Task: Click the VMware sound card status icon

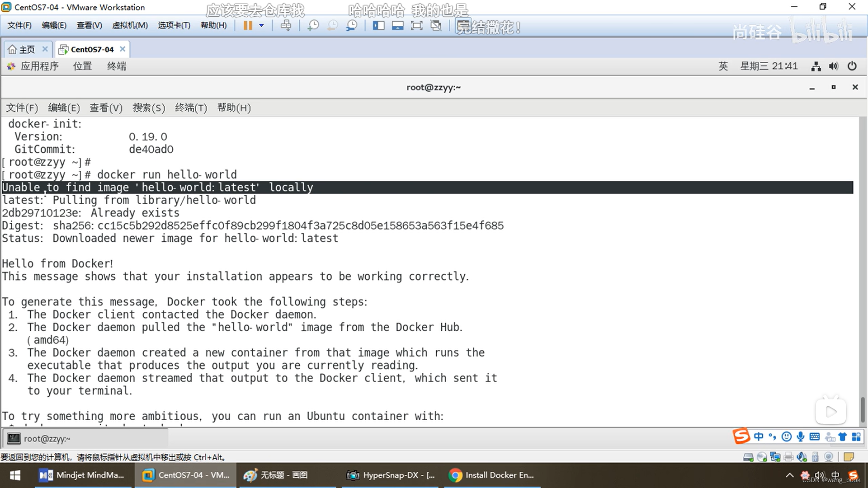Action: tap(802, 457)
